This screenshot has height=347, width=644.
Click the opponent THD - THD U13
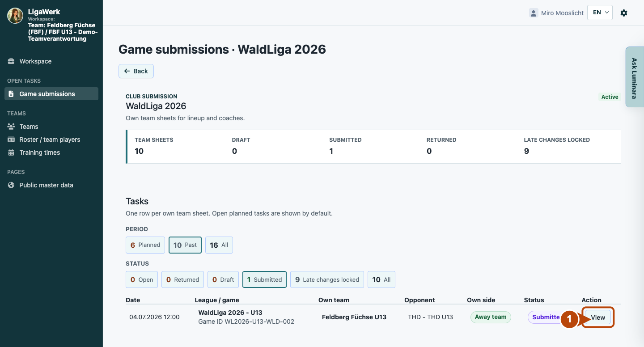click(430, 317)
